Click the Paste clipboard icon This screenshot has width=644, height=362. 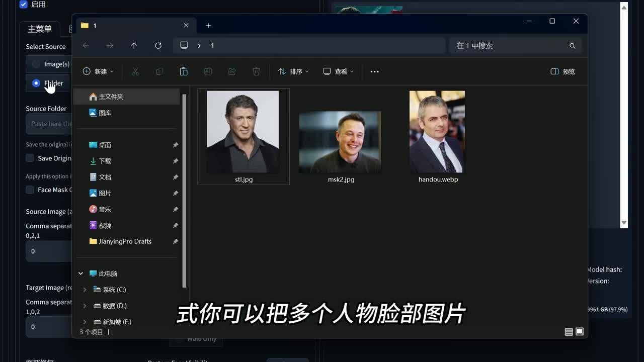184,71
